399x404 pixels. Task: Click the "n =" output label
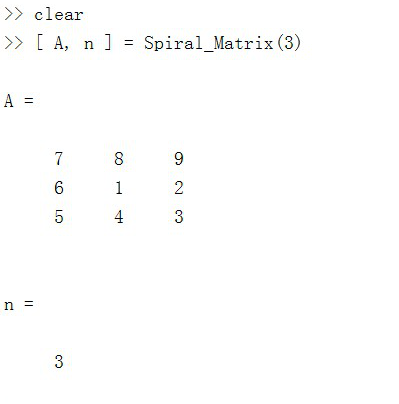pos(19,304)
